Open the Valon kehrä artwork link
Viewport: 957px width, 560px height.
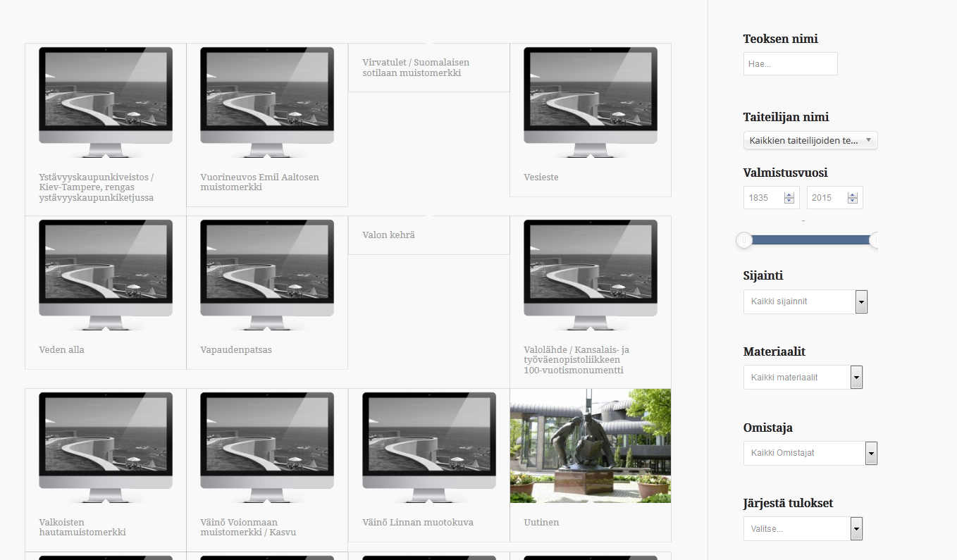[388, 235]
